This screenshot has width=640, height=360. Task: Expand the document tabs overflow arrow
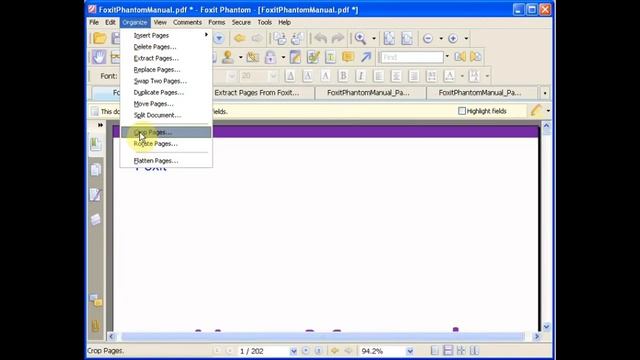tap(545, 93)
